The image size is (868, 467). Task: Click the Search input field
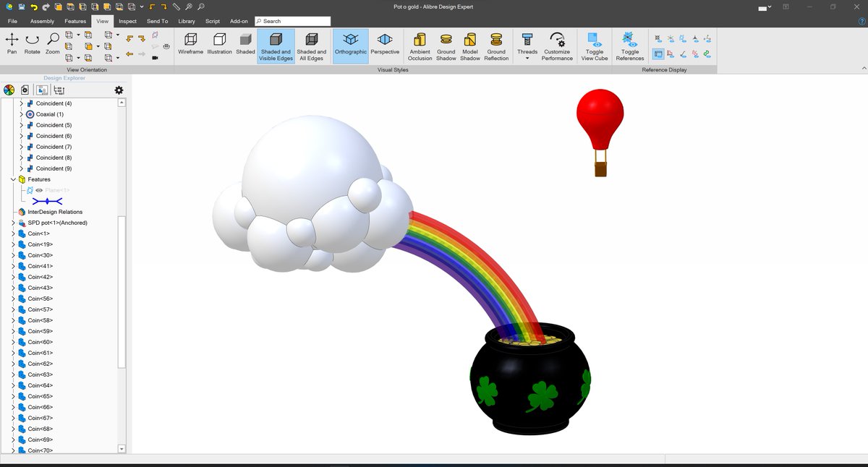pyautogui.click(x=292, y=21)
